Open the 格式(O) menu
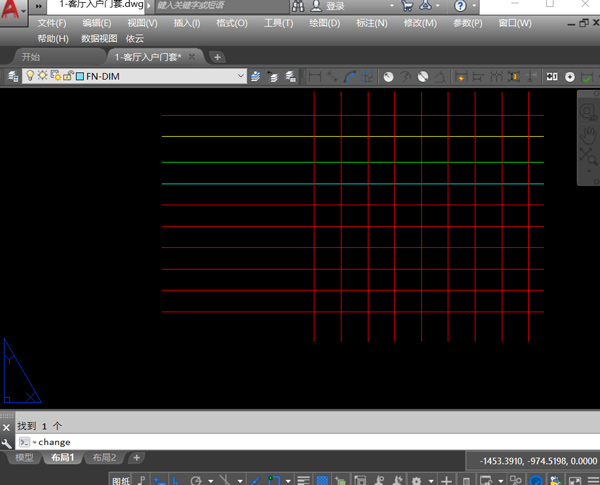 [x=232, y=23]
